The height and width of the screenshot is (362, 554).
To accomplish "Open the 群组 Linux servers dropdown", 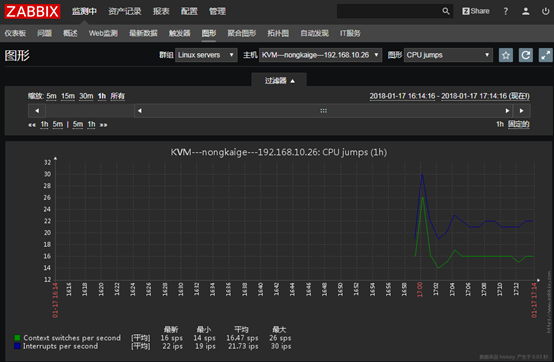I will [x=206, y=55].
